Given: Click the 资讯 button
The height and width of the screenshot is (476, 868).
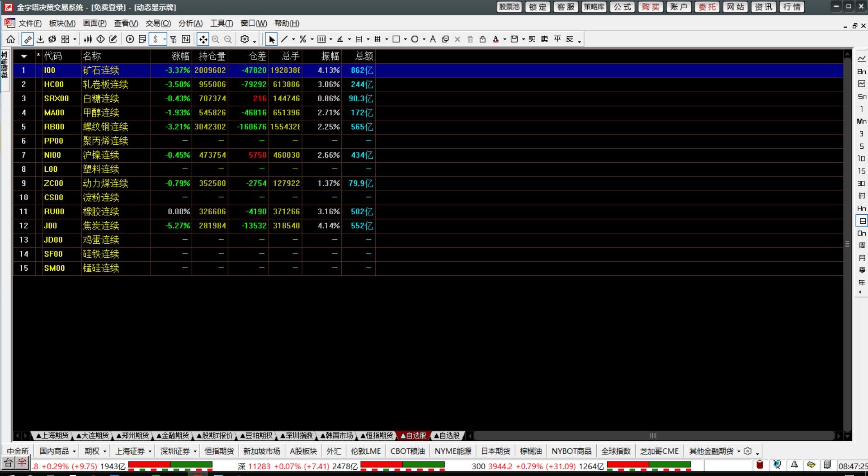Looking at the screenshot, I should [x=764, y=7].
